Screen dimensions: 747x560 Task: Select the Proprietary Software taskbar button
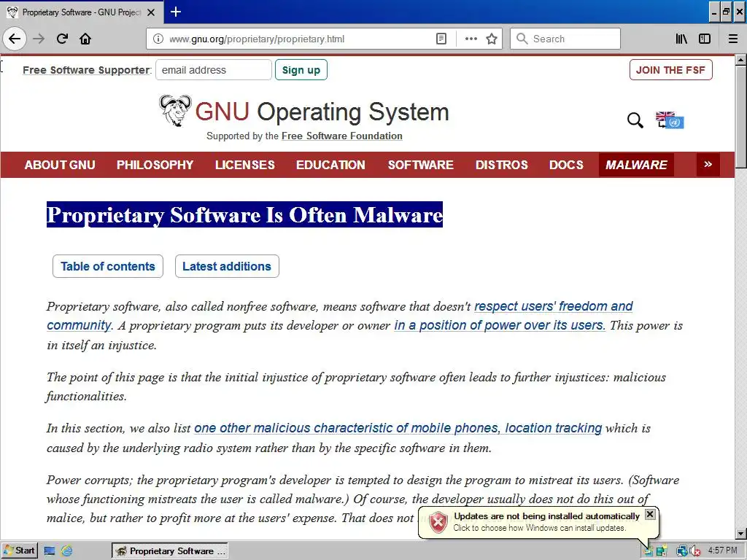pyautogui.click(x=170, y=551)
